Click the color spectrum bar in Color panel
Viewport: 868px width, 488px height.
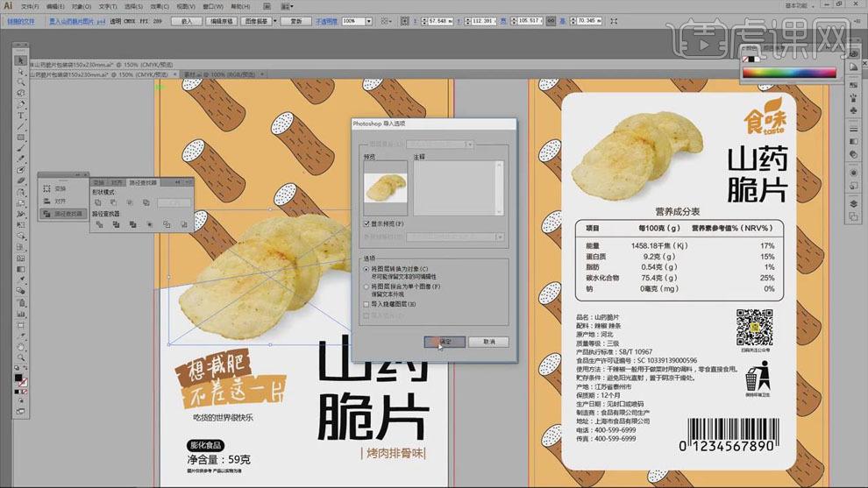[789, 73]
